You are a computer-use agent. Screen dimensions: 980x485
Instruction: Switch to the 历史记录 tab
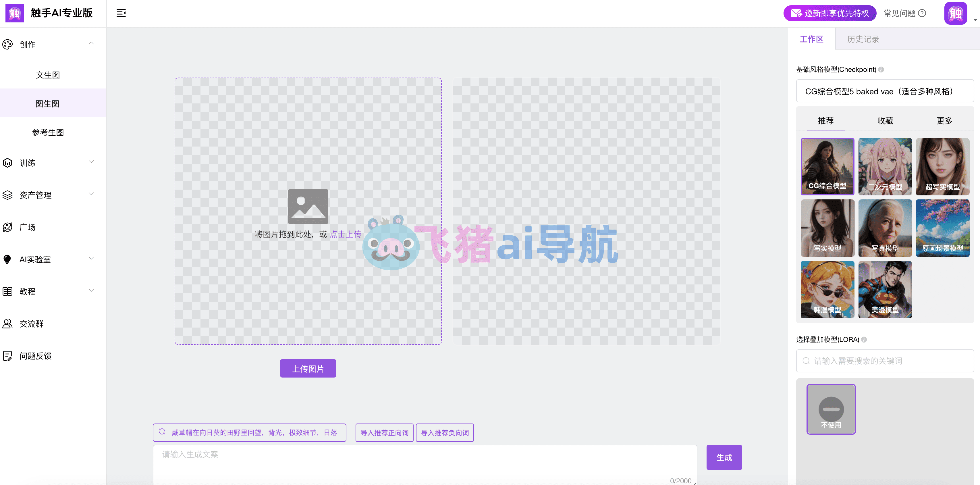[863, 39]
